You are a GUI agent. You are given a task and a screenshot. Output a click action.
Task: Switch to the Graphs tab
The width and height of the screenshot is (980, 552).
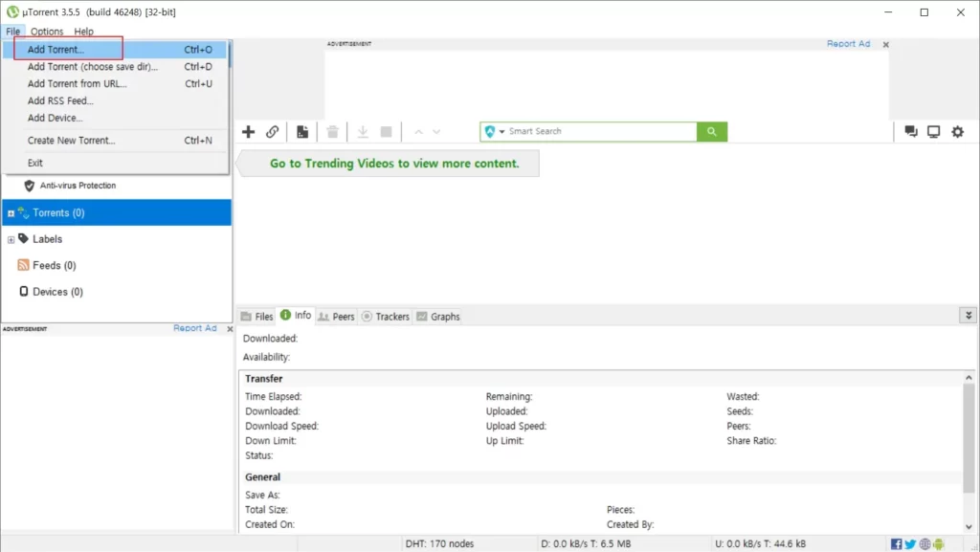pos(438,317)
